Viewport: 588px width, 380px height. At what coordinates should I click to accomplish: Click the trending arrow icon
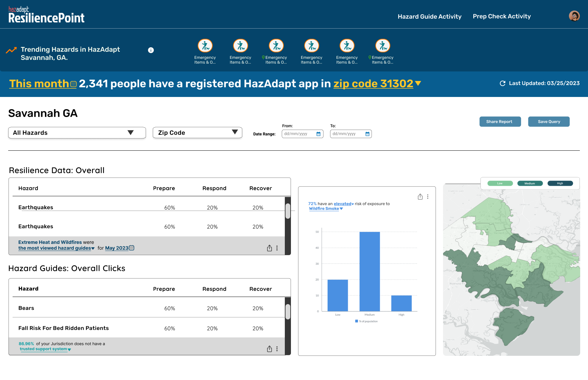[x=11, y=50]
